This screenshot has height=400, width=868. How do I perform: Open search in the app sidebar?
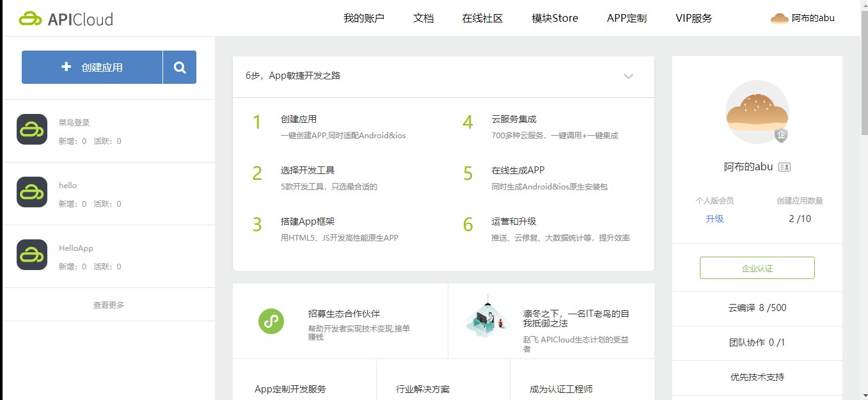179,67
